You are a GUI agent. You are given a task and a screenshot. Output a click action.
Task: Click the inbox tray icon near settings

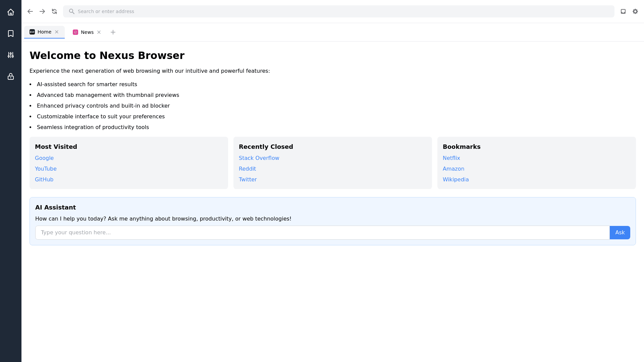[x=623, y=11]
